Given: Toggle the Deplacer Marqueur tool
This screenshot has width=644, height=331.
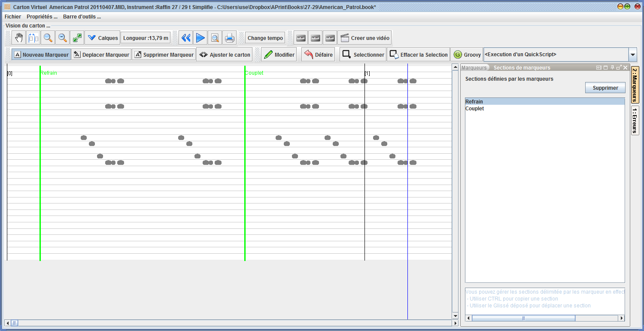Looking at the screenshot, I should coord(101,55).
